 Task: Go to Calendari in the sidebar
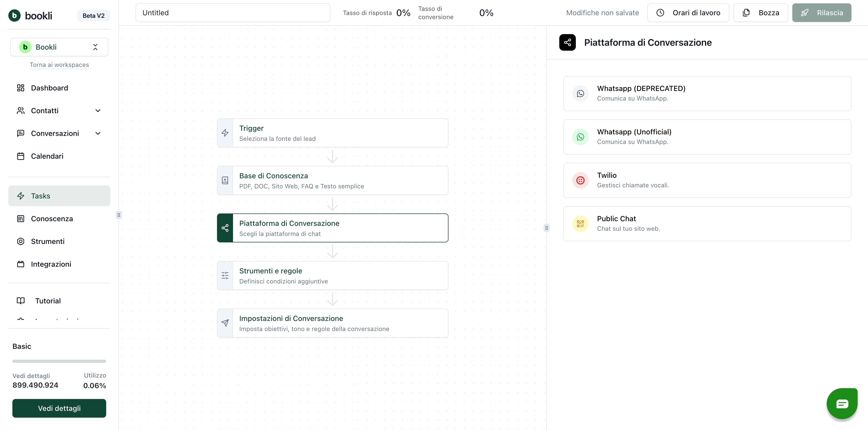(47, 156)
